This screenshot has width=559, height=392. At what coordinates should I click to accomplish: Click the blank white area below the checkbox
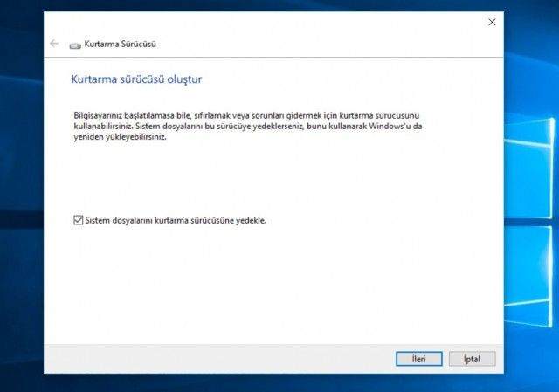262,288
